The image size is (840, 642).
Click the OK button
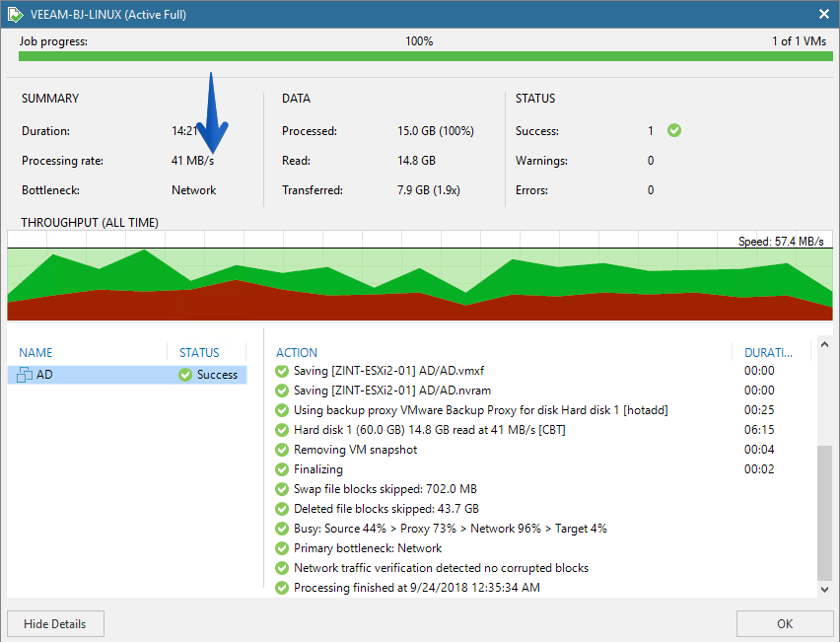(785, 624)
